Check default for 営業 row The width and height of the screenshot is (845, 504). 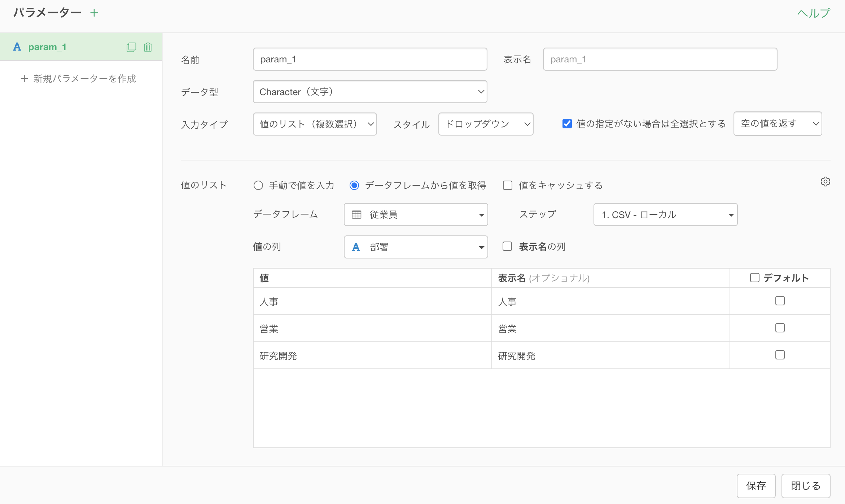click(780, 328)
